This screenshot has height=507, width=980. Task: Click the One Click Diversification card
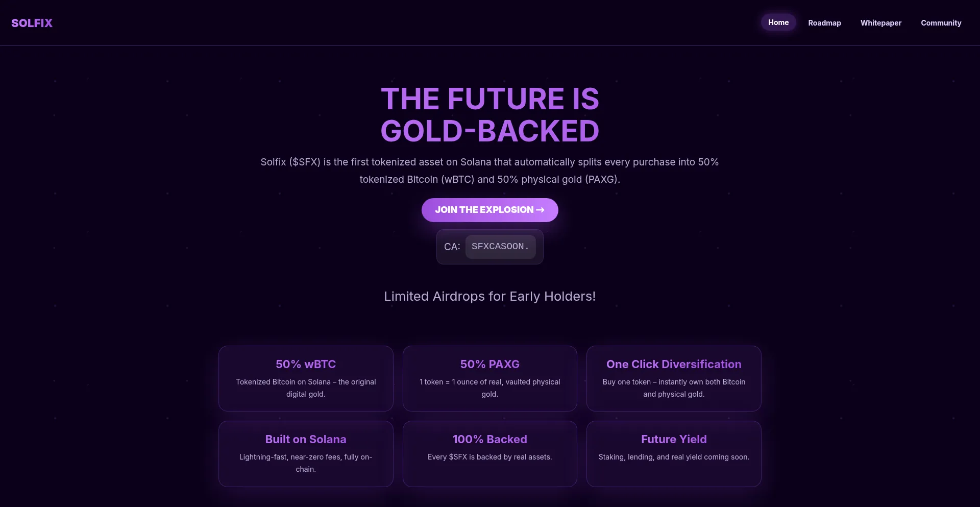click(673, 378)
